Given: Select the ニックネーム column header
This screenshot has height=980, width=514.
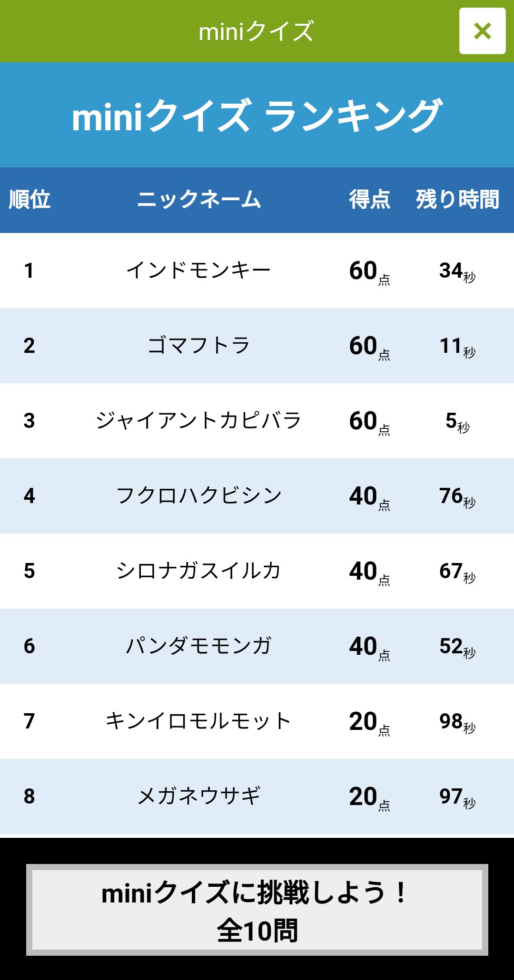Looking at the screenshot, I should pos(199,199).
